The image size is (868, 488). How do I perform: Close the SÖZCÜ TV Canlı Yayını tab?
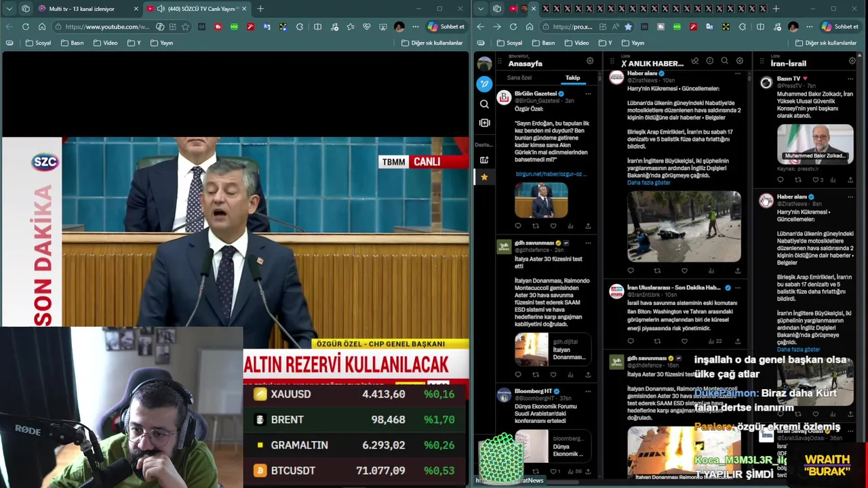point(244,9)
